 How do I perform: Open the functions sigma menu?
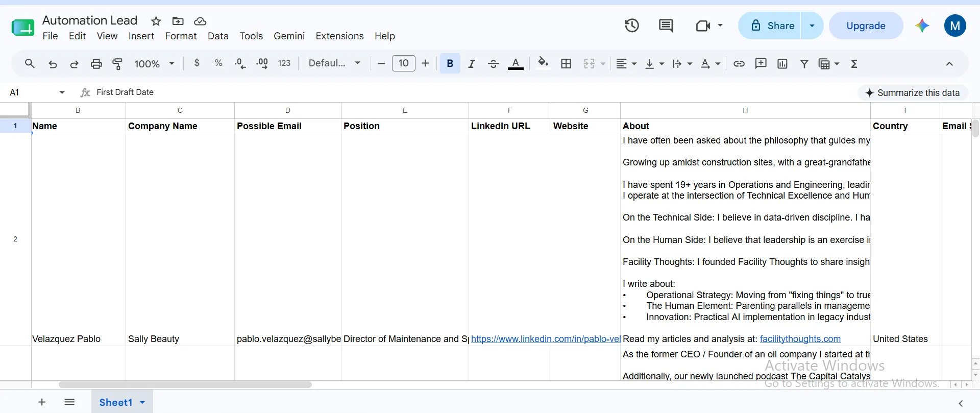(854, 63)
